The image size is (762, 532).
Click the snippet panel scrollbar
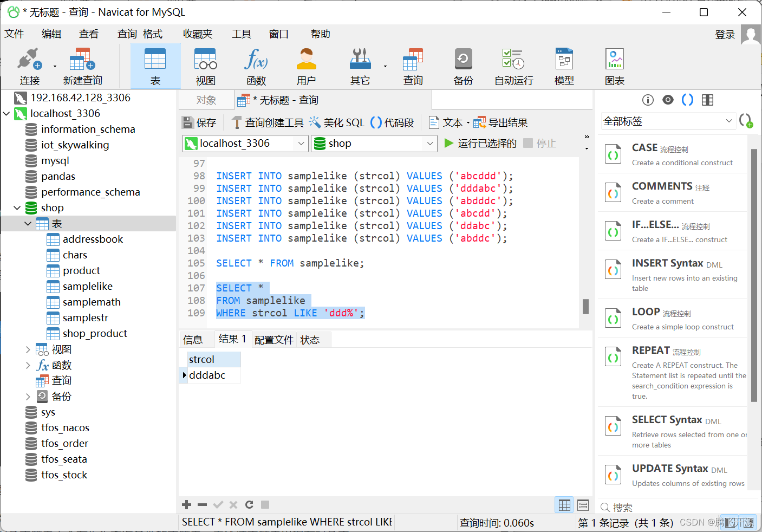point(754,275)
